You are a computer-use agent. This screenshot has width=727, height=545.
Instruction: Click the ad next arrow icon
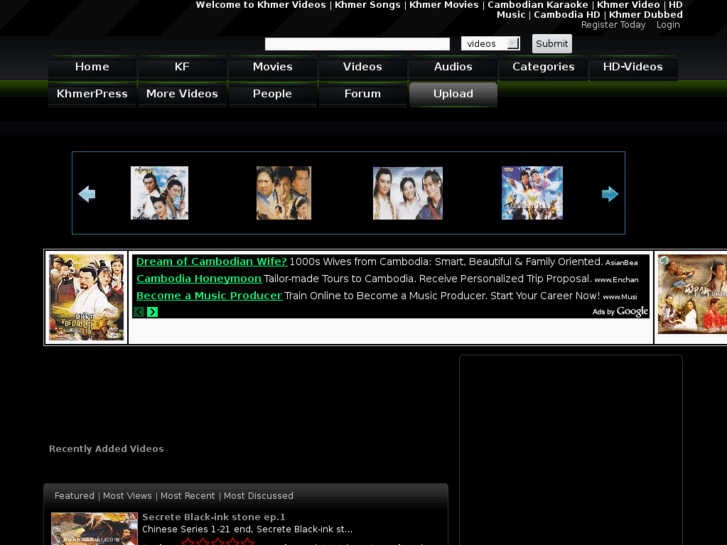click(152, 312)
